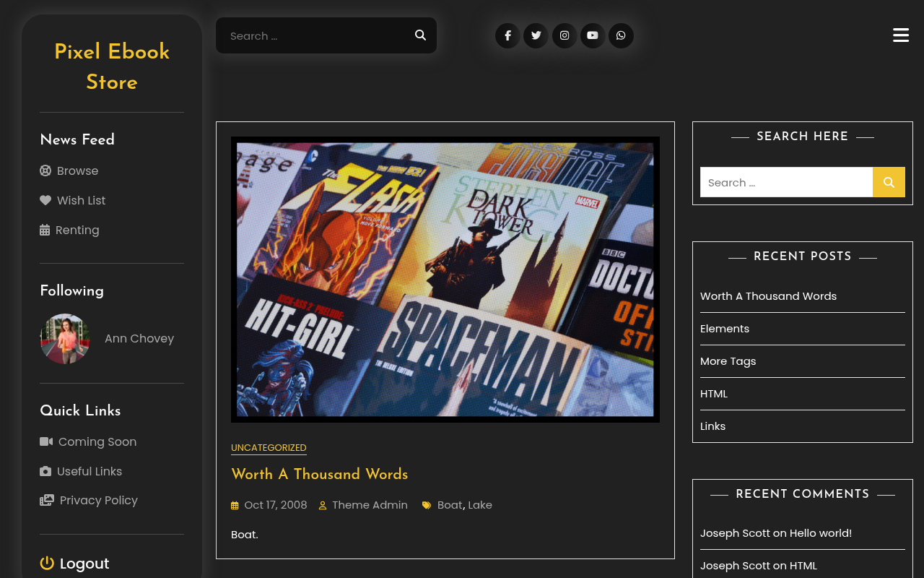The height and width of the screenshot is (578, 924).
Task: Open recent post Worth A Thousand Words
Action: 768,296
